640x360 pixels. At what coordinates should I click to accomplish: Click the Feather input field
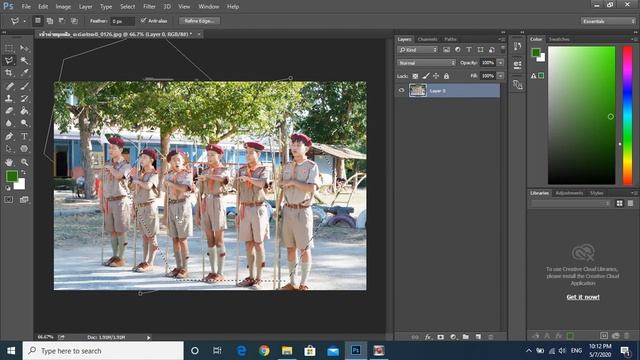point(122,21)
